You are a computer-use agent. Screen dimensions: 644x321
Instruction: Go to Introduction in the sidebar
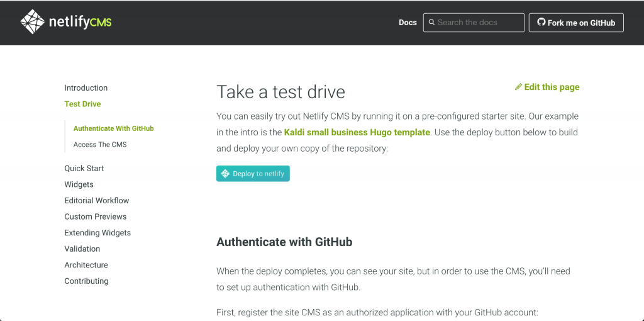point(86,88)
